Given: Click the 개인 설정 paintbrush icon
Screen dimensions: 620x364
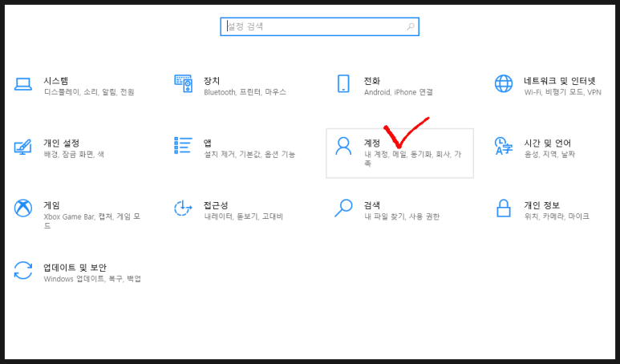Looking at the screenshot, I should pyautogui.click(x=23, y=147).
